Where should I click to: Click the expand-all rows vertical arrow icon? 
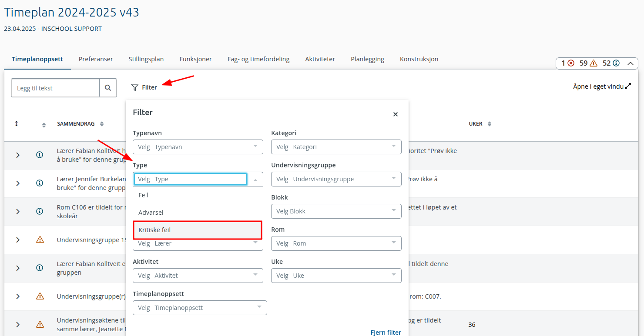(x=17, y=124)
